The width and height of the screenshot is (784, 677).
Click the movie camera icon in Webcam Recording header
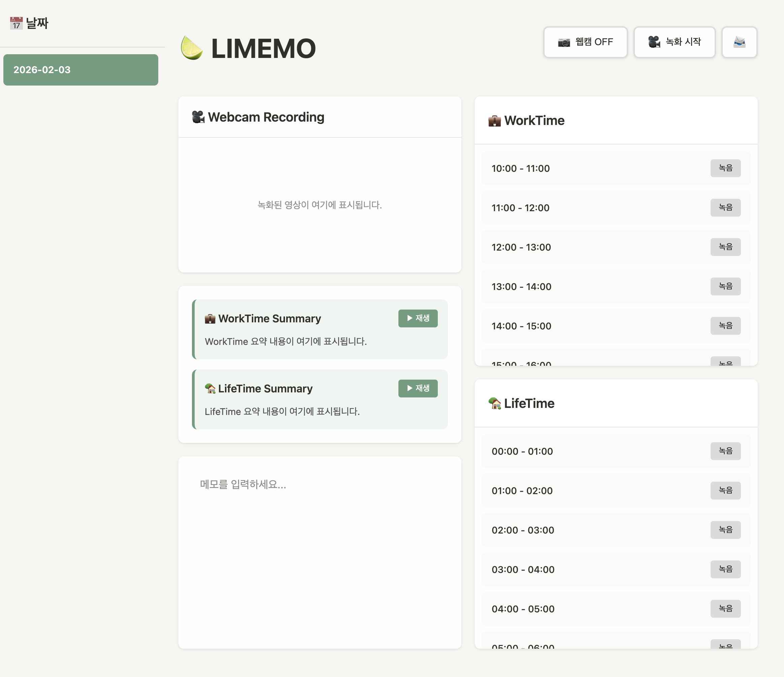click(198, 117)
